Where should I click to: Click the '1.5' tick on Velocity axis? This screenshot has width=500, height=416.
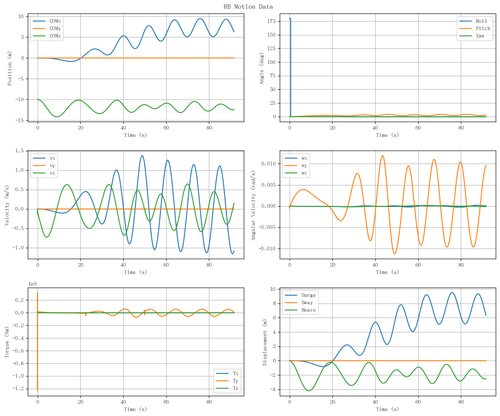[20, 151]
